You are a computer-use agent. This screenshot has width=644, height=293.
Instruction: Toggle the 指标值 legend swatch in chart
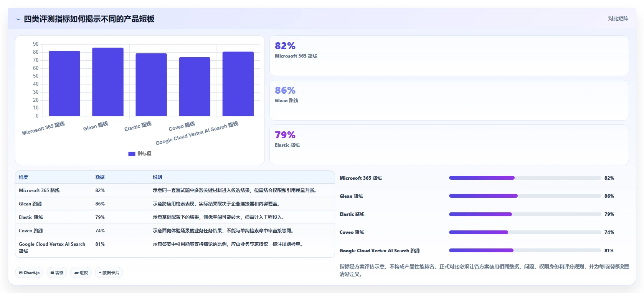click(x=132, y=154)
